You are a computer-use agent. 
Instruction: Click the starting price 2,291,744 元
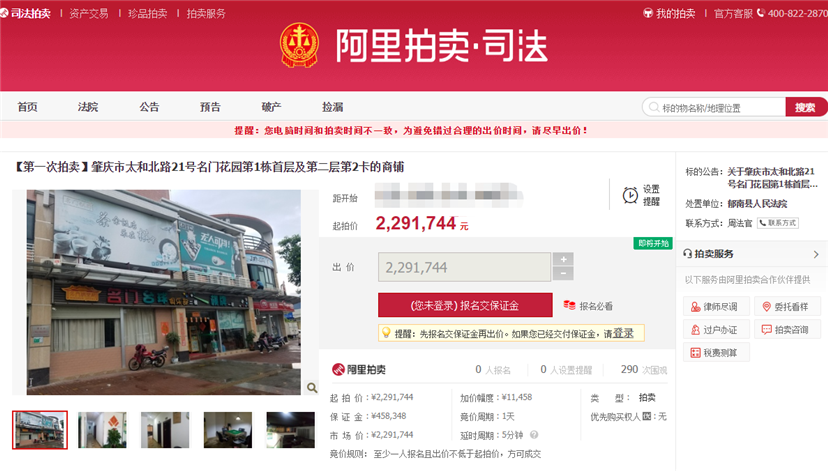(421, 224)
